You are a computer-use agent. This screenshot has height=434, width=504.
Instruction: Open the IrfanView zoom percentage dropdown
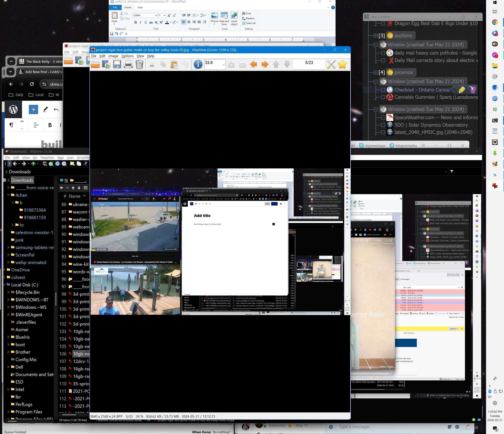(x=223, y=64)
